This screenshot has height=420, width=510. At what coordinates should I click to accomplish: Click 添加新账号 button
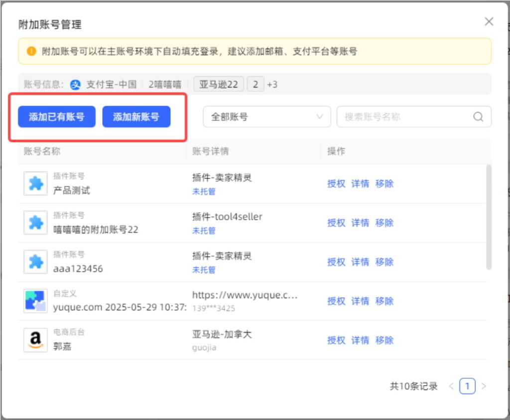tap(136, 117)
